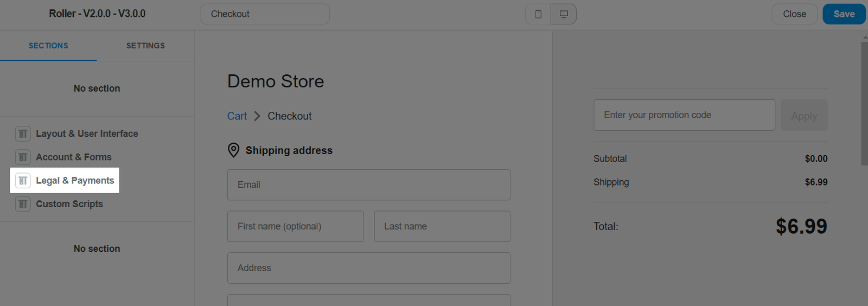Click the lower No section label
Image resolution: width=868 pixels, height=306 pixels.
[97, 248]
